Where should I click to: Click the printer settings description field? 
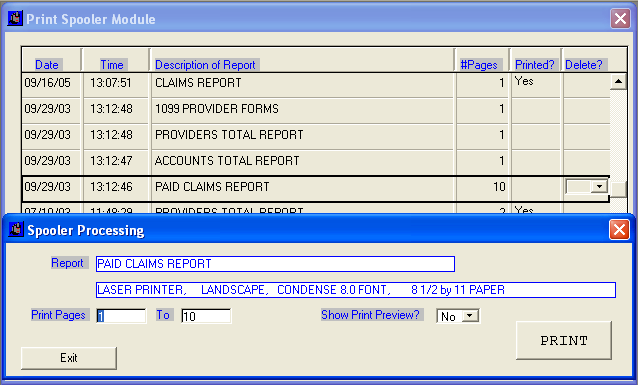(356, 290)
